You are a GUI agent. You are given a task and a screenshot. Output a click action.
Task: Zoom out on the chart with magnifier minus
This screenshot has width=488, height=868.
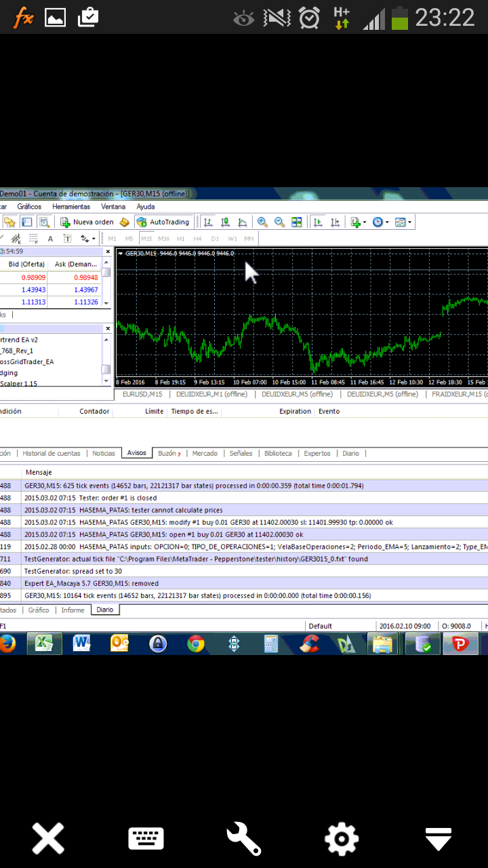coord(279,222)
